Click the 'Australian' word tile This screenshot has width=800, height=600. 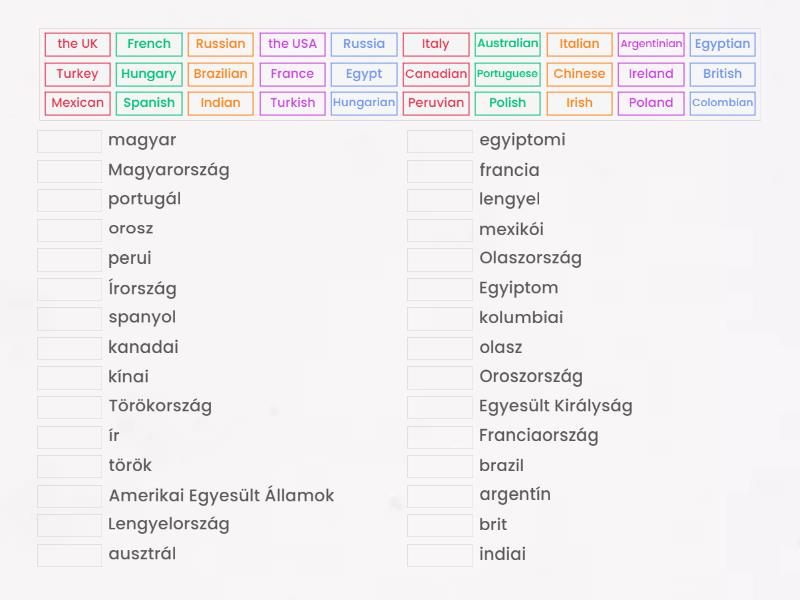[507, 44]
